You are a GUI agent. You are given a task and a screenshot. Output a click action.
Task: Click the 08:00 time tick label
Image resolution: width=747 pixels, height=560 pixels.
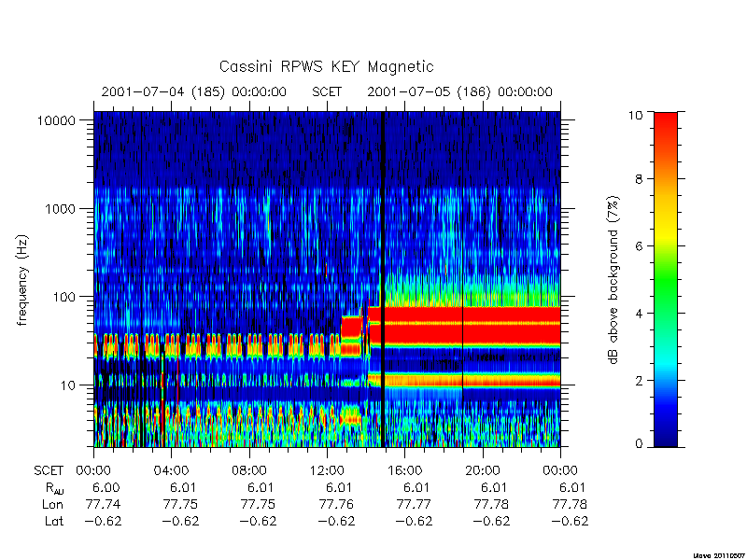[249, 471]
